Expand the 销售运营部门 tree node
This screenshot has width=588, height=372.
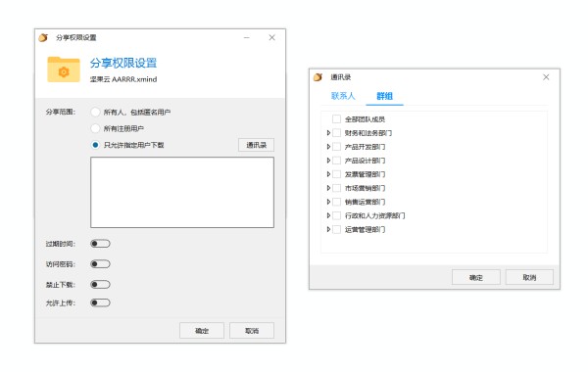328,202
